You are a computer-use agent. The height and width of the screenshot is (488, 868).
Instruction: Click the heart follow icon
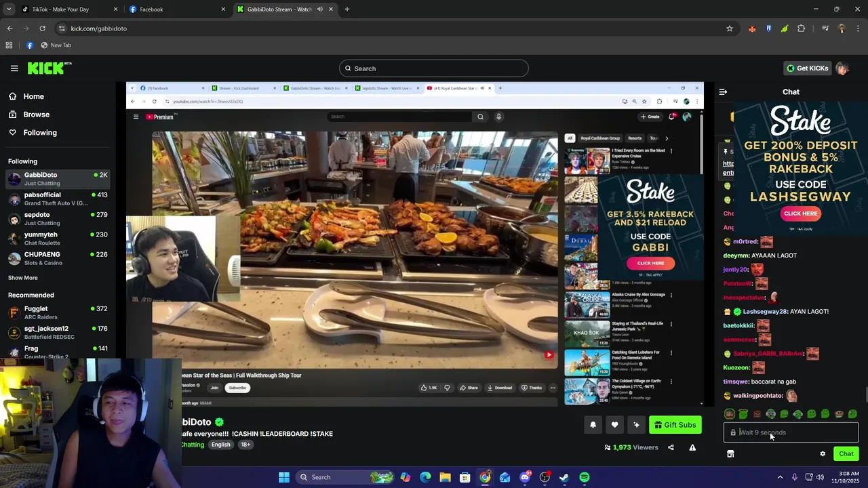614,425
